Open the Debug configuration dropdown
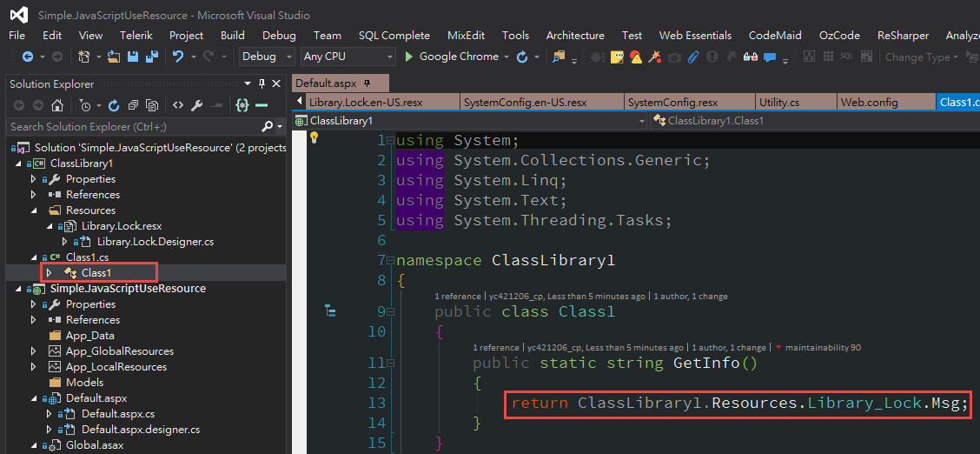980x454 pixels. click(x=289, y=57)
